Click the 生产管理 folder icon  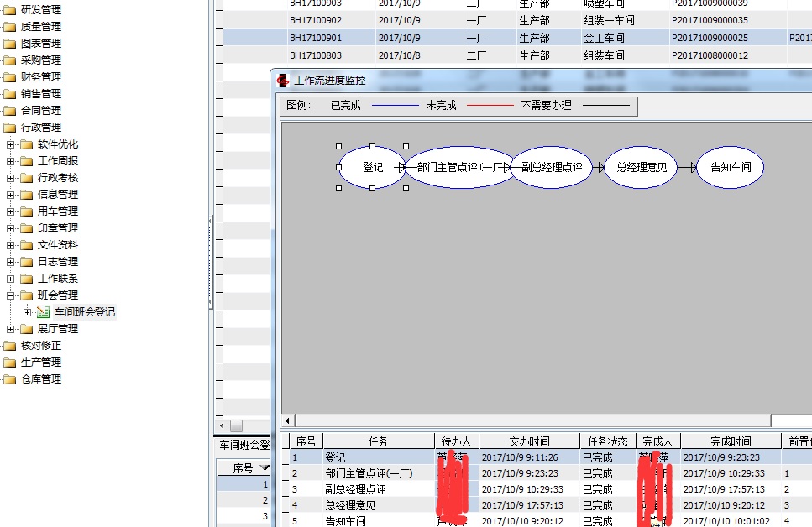tap(9, 363)
